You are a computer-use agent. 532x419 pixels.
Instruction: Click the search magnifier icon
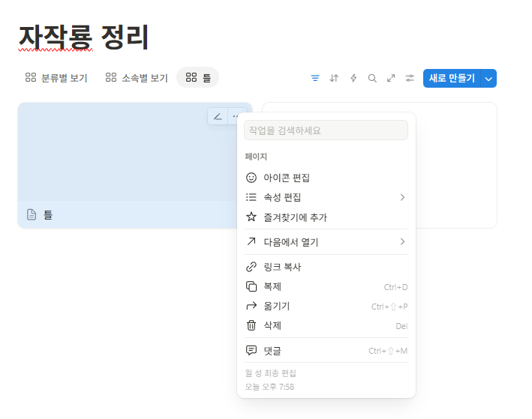pyautogui.click(x=372, y=78)
